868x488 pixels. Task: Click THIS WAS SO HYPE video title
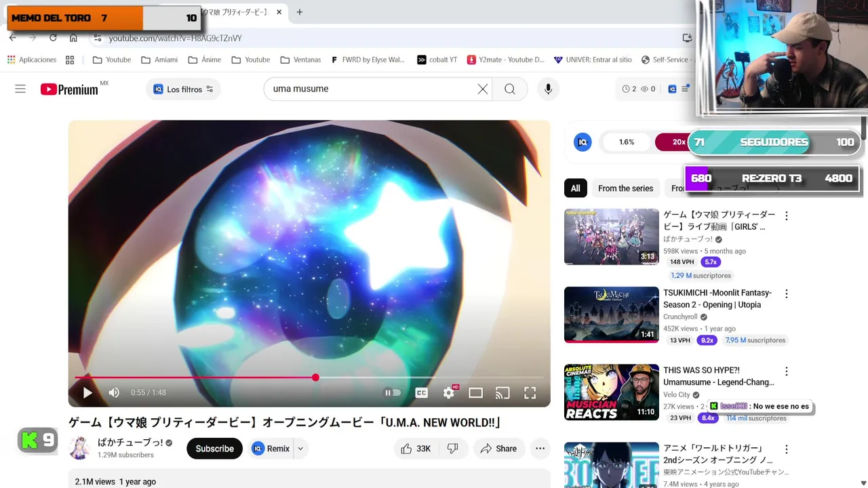click(x=718, y=376)
